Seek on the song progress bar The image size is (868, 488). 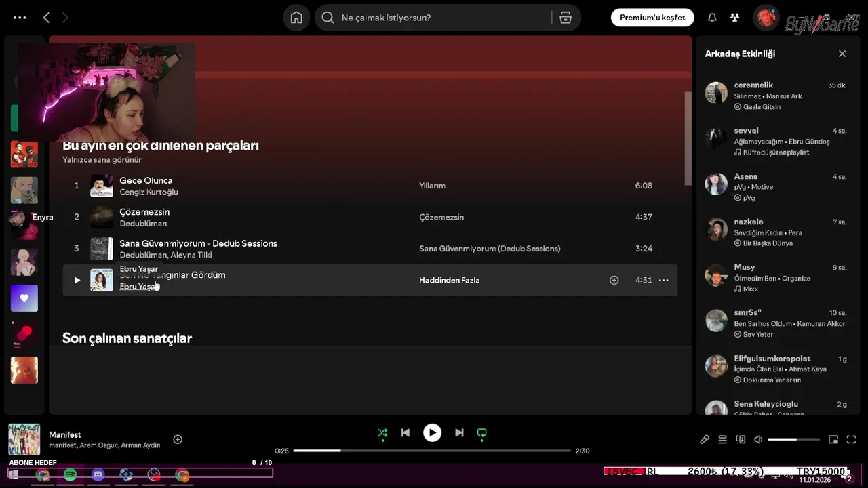pyautogui.click(x=432, y=451)
